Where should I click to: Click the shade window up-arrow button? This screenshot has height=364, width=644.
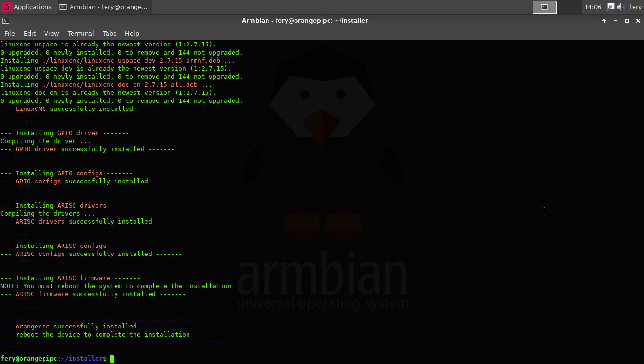click(x=604, y=21)
